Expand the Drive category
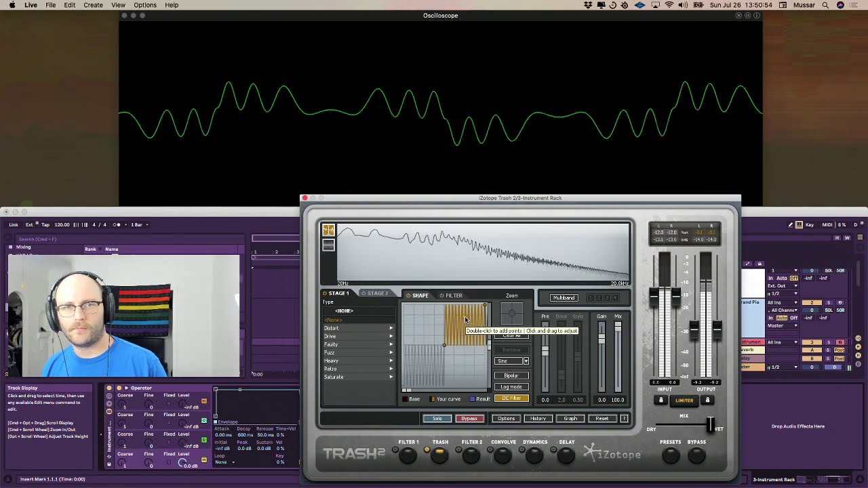868x488 pixels. (358, 336)
